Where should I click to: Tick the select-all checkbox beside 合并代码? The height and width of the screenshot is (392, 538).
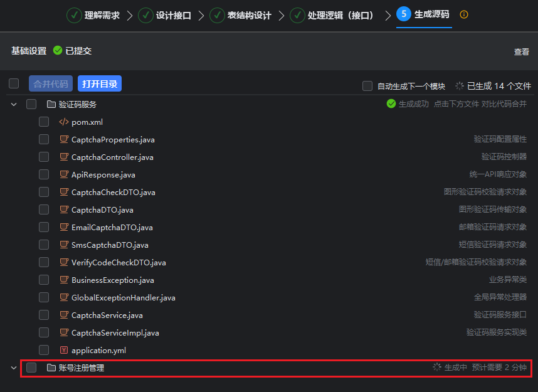[x=14, y=83]
